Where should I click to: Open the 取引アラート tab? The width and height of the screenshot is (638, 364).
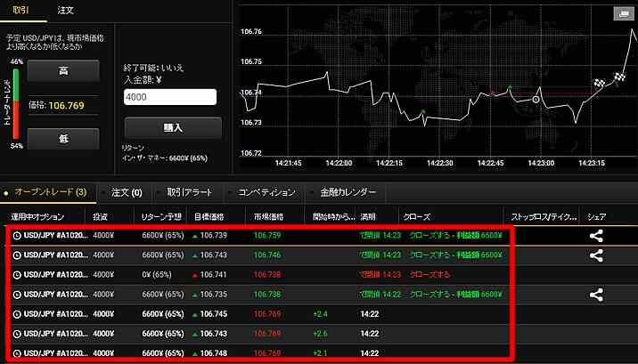tap(189, 192)
